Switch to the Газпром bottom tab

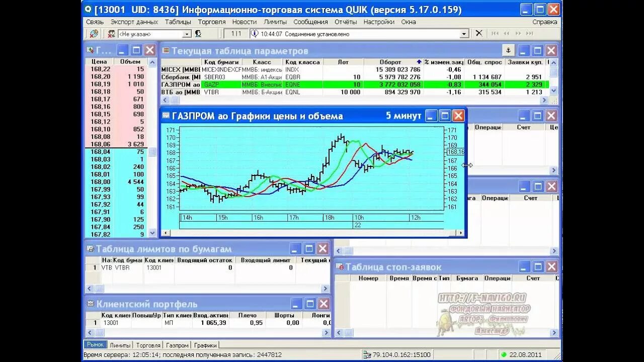tap(177, 345)
